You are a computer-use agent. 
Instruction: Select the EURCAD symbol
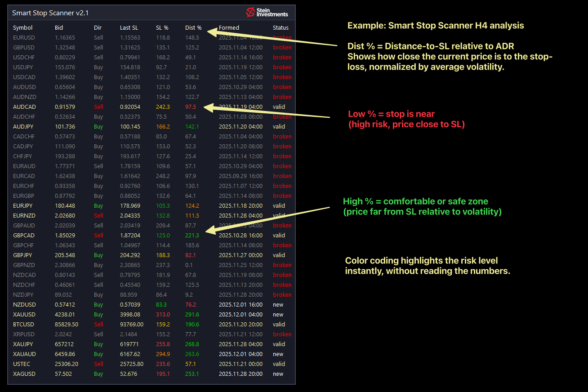click(x=24, y=176)
